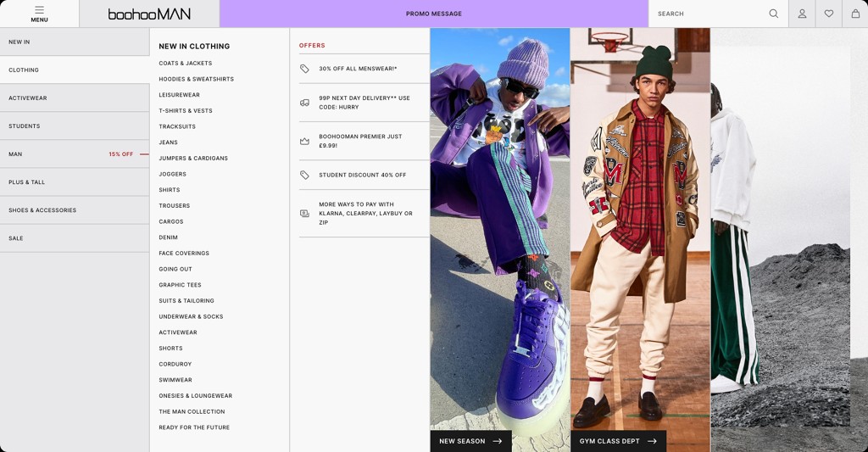Click arrow on Gym Class Dept button
This screenshot has height=452, width=868.
point(652,442)
